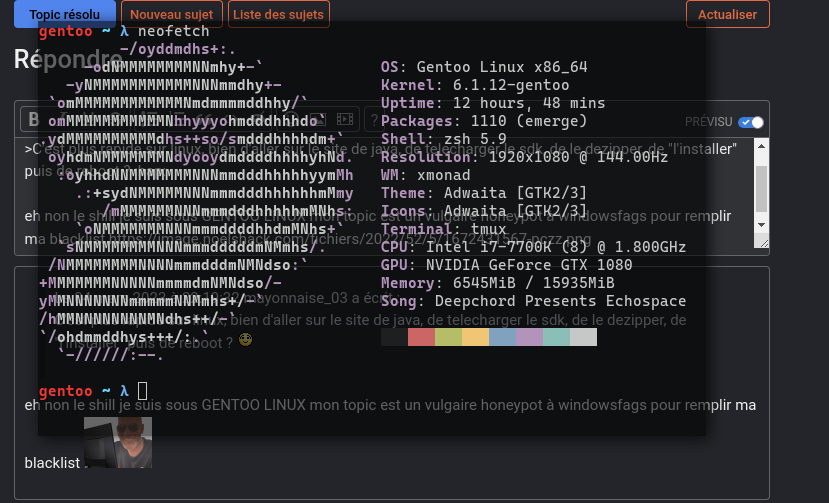The height and width of the screenshot is (503, 829).
Task: Click the insert image icon in editor toolbar
Action: click(318, 120)
